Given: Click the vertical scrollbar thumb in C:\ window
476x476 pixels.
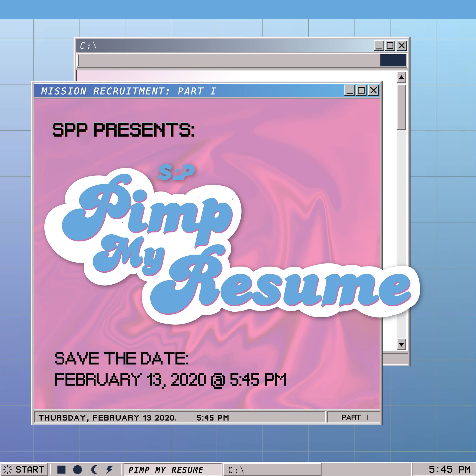Looking at the screenshot, I should click(402, 107).
